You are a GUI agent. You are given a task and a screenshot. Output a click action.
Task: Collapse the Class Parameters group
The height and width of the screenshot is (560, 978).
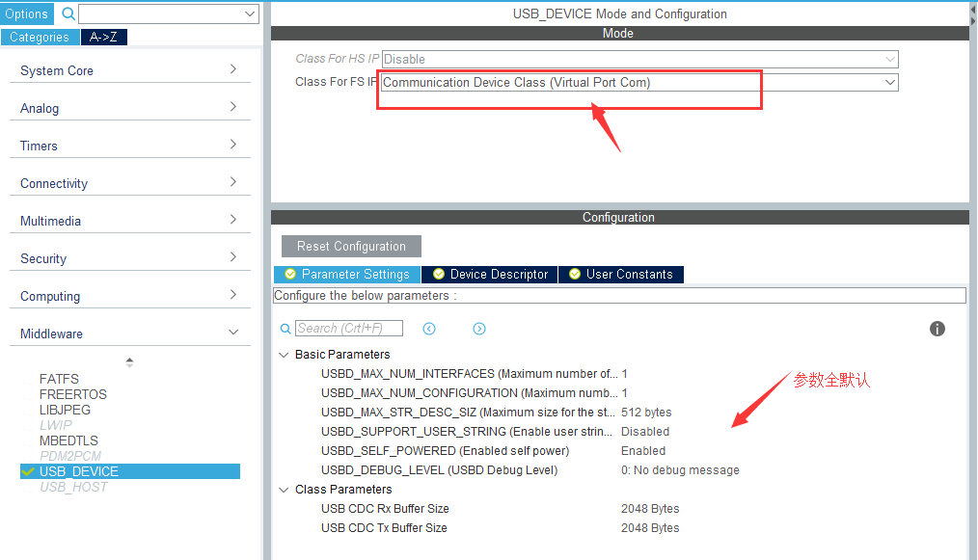click(284, 490)
